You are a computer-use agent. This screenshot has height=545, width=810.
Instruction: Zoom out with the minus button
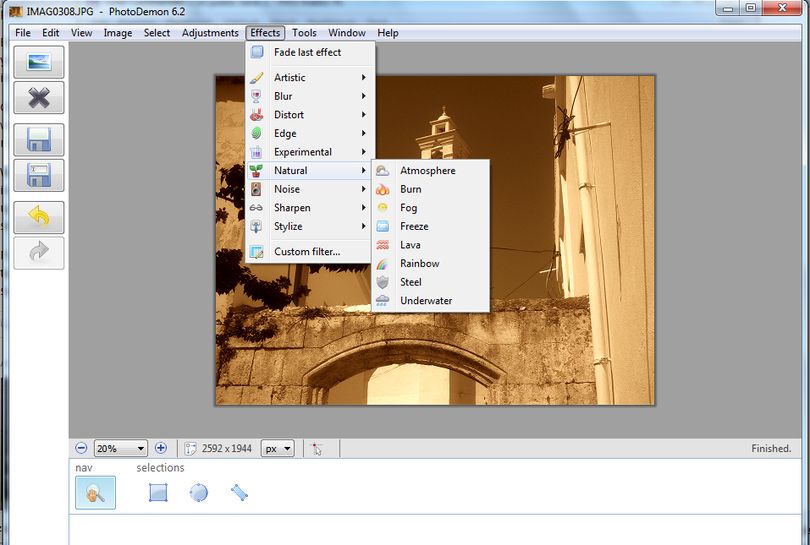[81, 448]
